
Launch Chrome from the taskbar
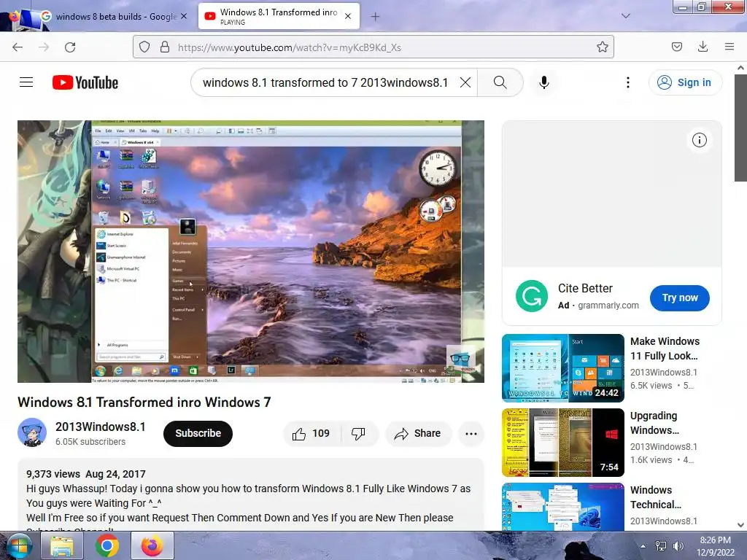click(x=107, y=545)
